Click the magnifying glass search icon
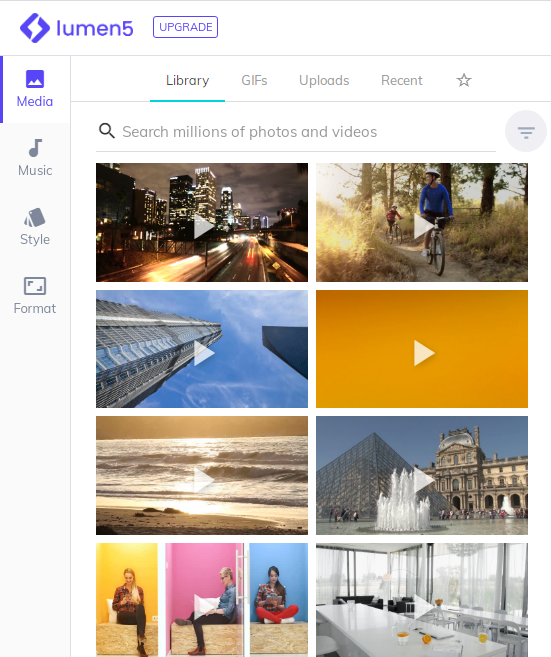 (x=107, y=131)
